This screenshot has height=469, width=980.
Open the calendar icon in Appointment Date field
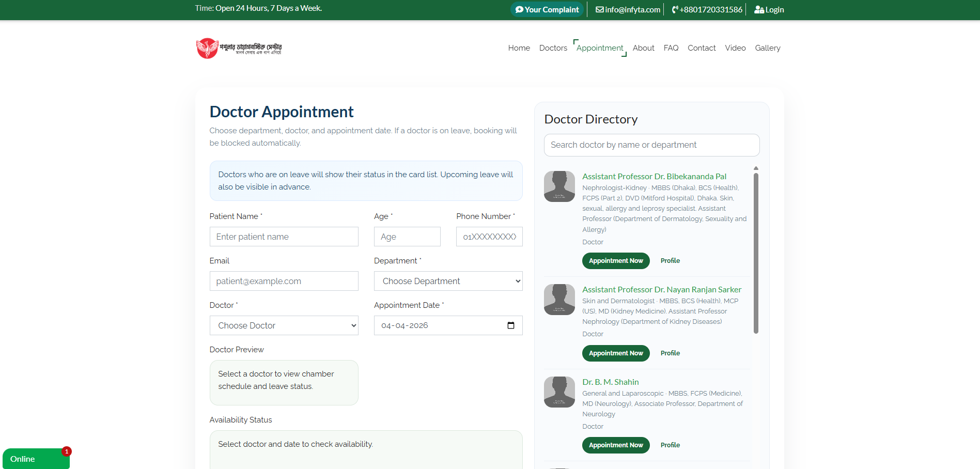click(x=511, y=325)
